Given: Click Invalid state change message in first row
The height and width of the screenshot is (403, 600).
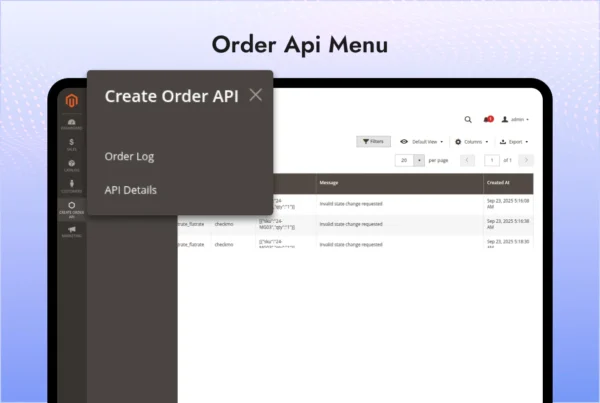Looking at the screenshot, I should pyautogui.click(x=351, y=204).
